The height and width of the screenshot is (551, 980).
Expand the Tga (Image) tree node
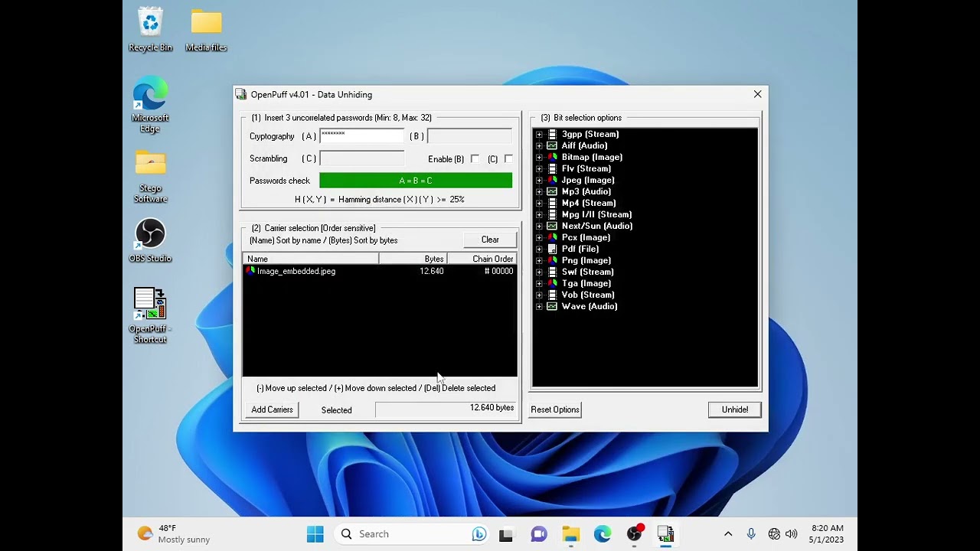click(x=539, y=283)
